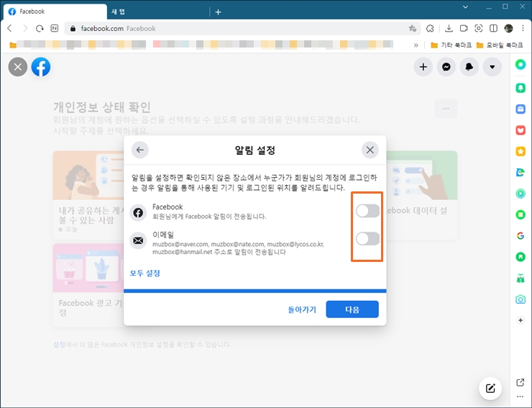The width and height of the screenshot is (532, 408).
Task: Open Messenger from the top bar
Action: [x=446, y=67]
